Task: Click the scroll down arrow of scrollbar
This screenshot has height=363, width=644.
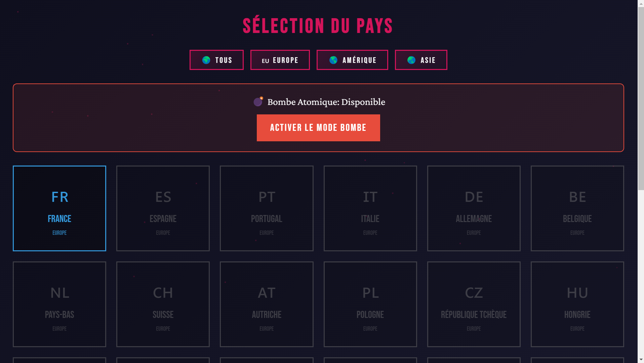Action: point(641,360)
